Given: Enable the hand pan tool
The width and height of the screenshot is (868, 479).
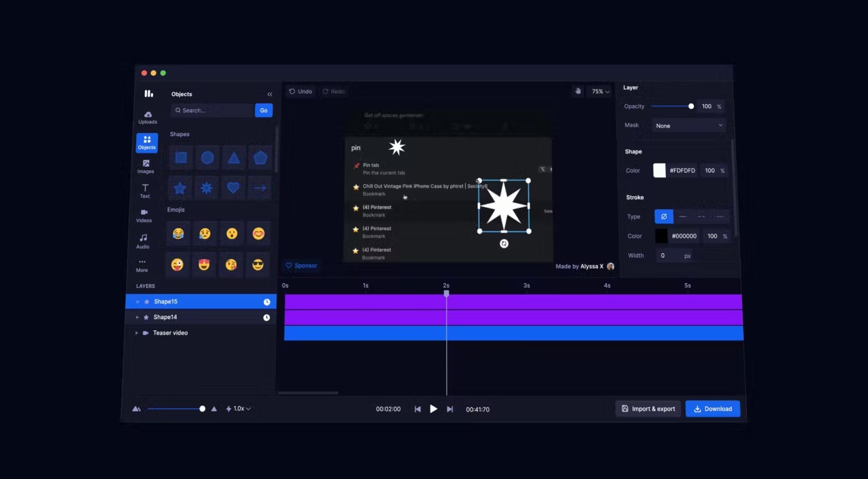Looking at the screenshot, I should pos(578,91).
